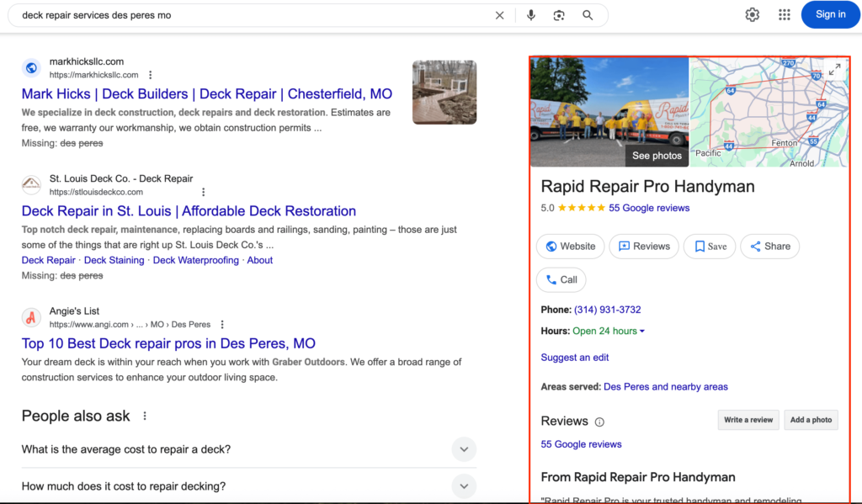Open the deck photo thumbnail for Mark Hicks

tap(444, 92)
